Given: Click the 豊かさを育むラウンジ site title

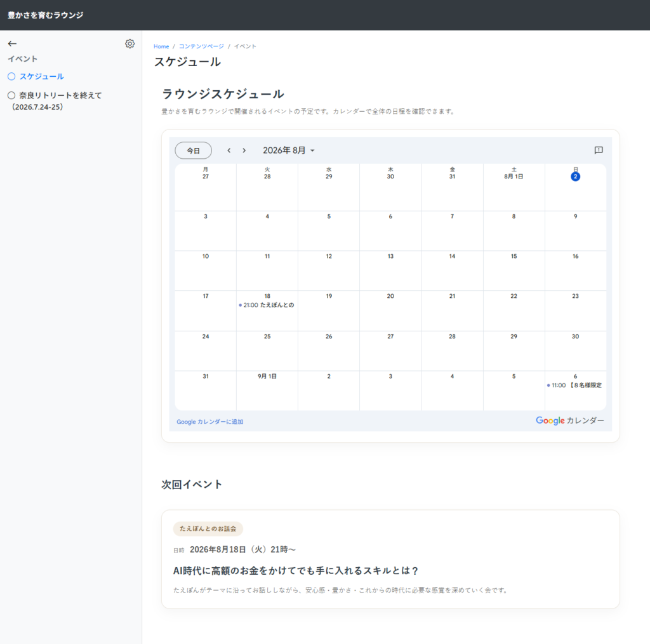Looking at the screenshot, I should [46, 15].
